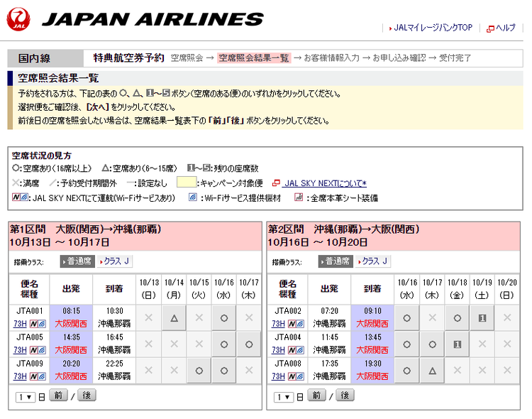This screenshot has height=419, width=532.
Task: Open 73H aircraft link for JTA001
Action: coord(20,324)
